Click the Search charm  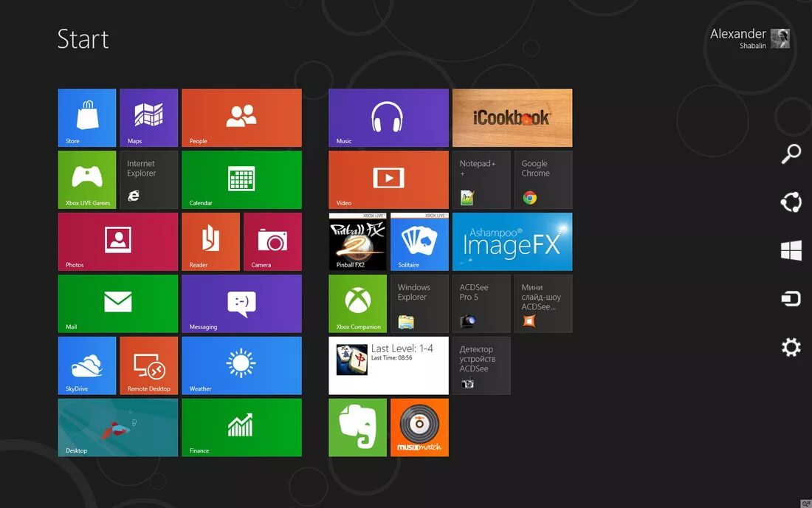tap(791, 154)
